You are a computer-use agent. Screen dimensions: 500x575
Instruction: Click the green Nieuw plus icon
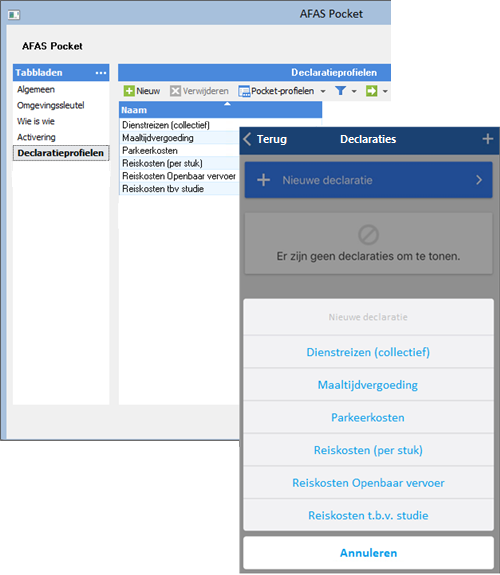point(129,91)
